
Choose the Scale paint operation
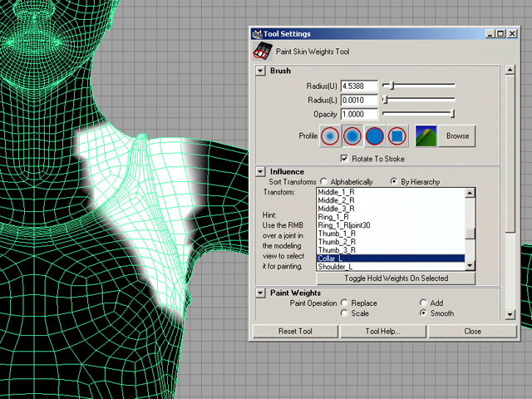[x=344, y=313]
